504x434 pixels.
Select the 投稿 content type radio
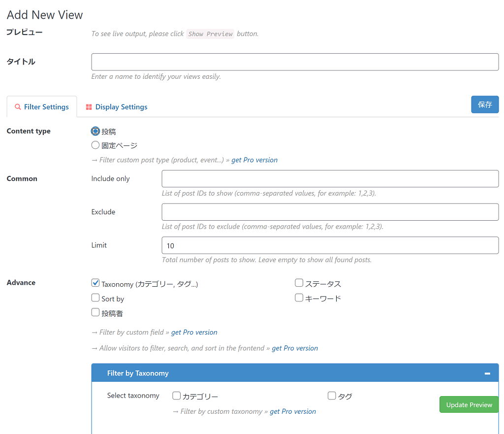tap(95, 132)
